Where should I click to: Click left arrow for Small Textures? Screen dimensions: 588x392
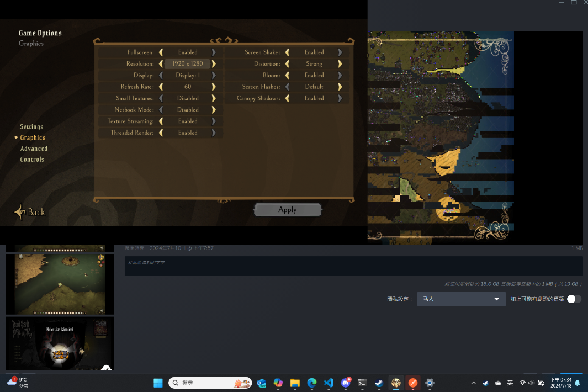coord(161,98)
